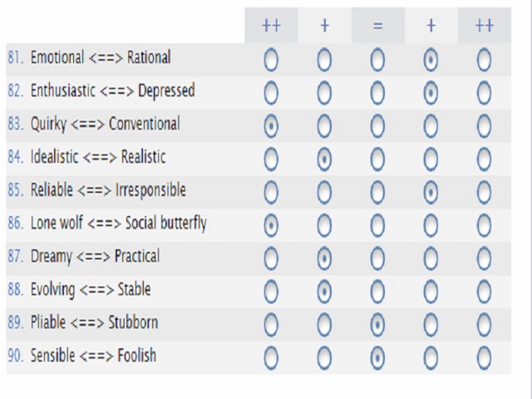Select strongly Conventional for question 83

(x=484, y=126)
